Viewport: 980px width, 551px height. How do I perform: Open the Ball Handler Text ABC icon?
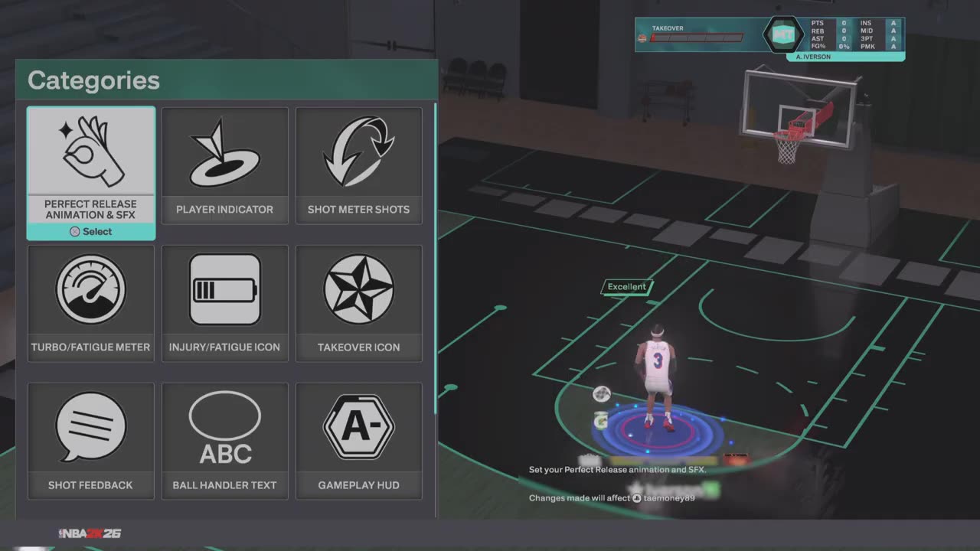pyautogui.click(x=224, y=427)
